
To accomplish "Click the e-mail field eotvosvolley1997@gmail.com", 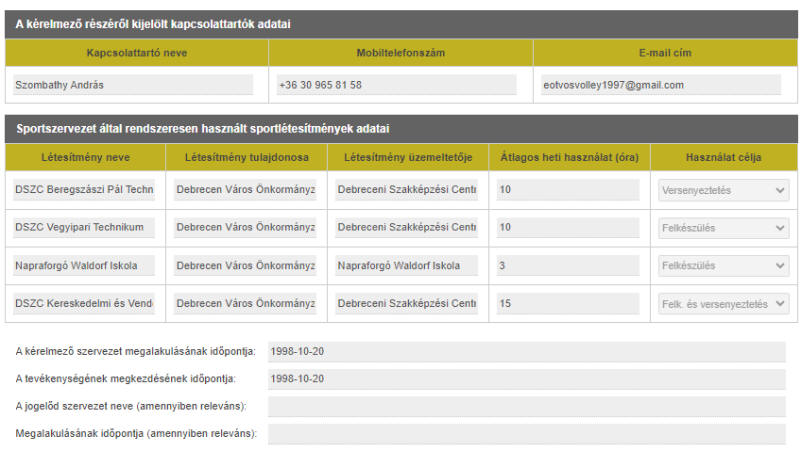I will pos(661,85).
